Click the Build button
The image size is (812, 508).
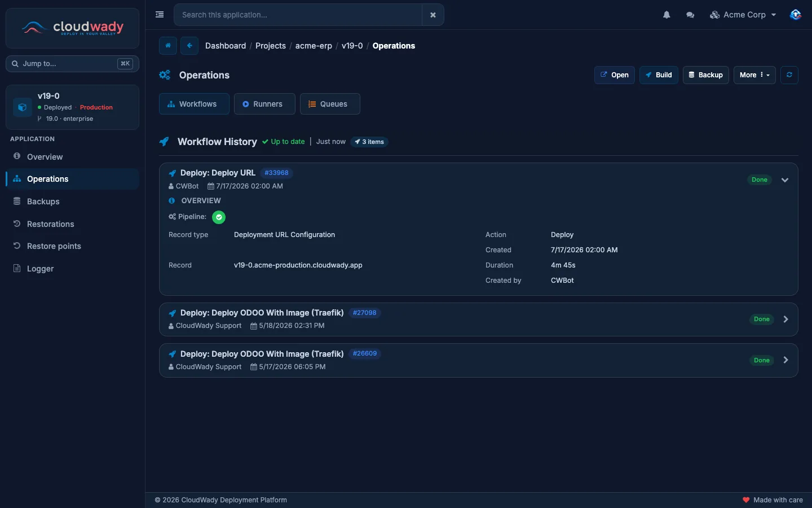point(659,75)
